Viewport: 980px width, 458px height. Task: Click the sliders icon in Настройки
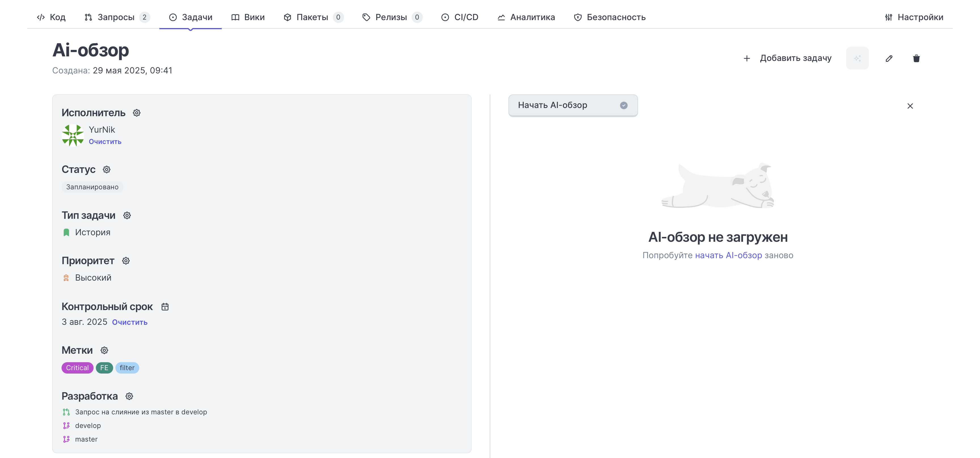click(x=888, y=17)
